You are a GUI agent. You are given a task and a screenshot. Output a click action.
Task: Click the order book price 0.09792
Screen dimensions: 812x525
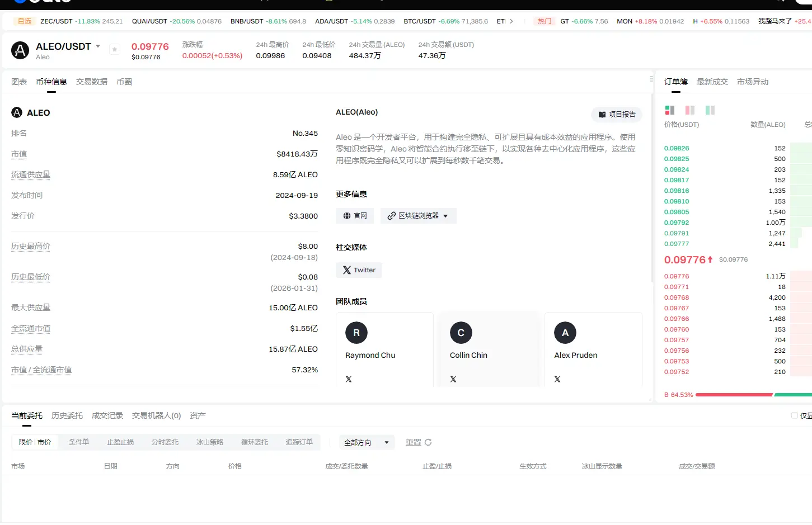[677, 223]
